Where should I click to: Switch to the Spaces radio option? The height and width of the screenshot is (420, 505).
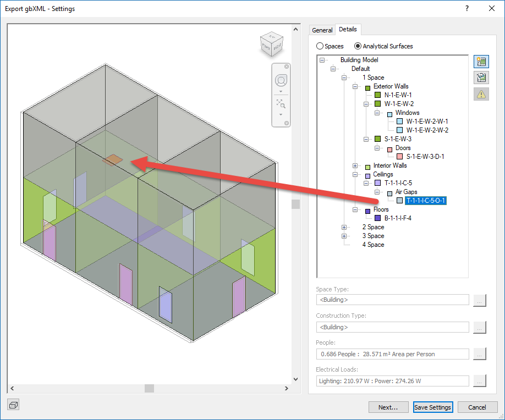320,46
